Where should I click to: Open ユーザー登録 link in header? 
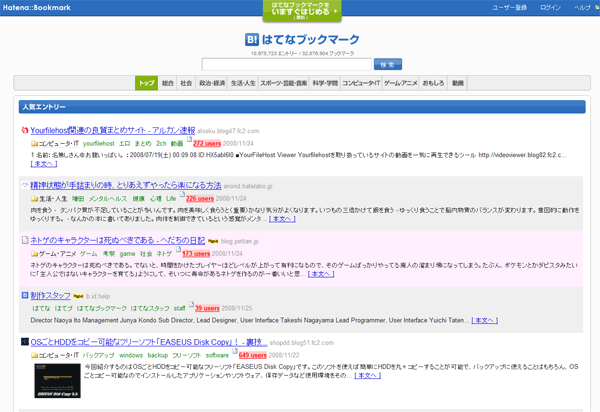pos(509,8)
